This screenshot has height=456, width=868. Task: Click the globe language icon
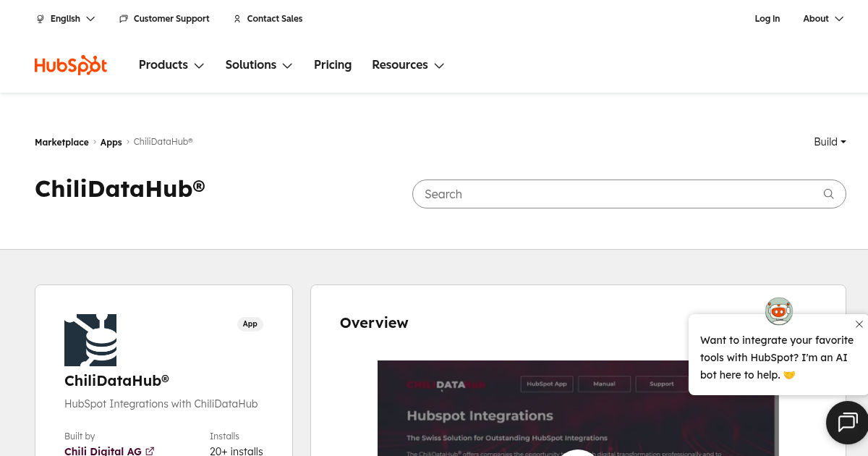pyautogui.click(x=41, y=19)
